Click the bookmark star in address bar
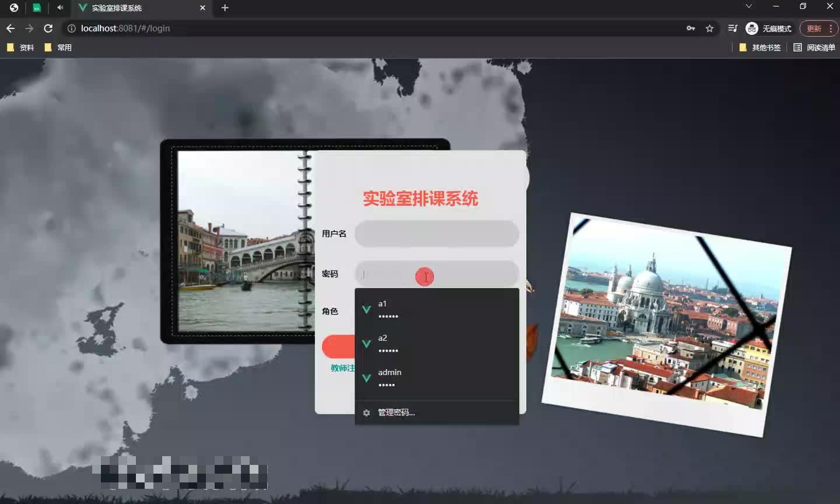 pos(710,28)
